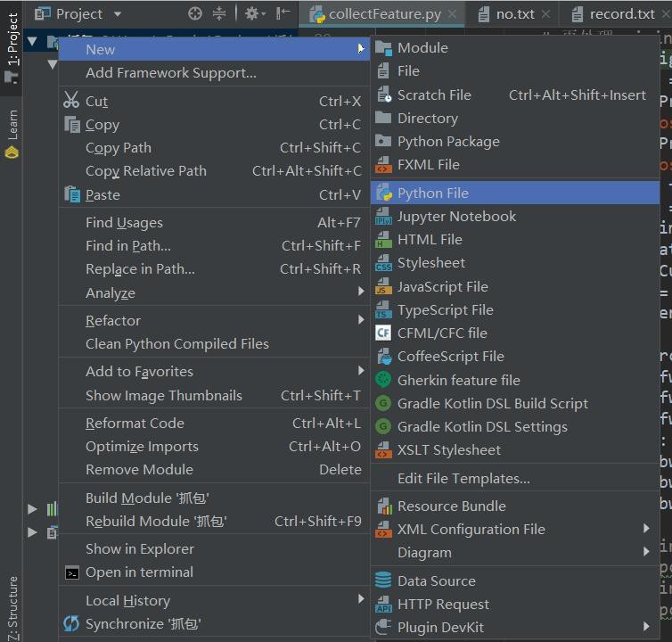Screen dimensions: 672x642
Task: Click the File icon in New submenu
Action: pos(383,71)
